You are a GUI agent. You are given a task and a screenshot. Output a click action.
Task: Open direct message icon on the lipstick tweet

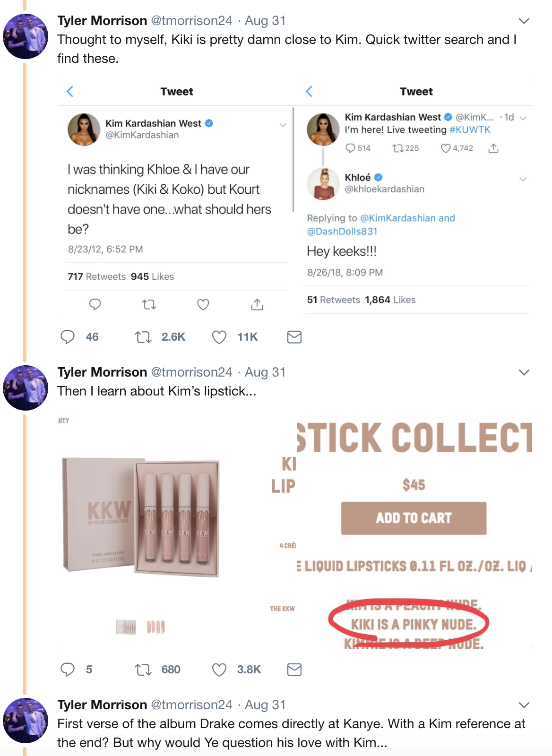click(293, 670)
